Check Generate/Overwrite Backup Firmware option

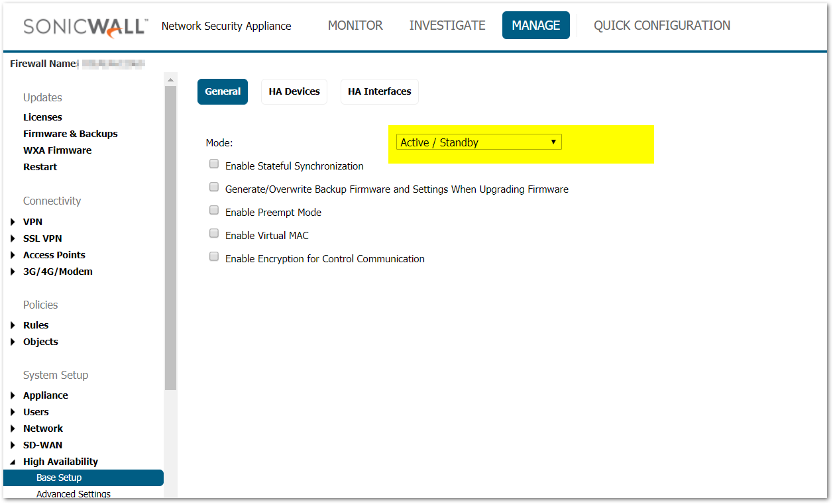coord(214,187)
